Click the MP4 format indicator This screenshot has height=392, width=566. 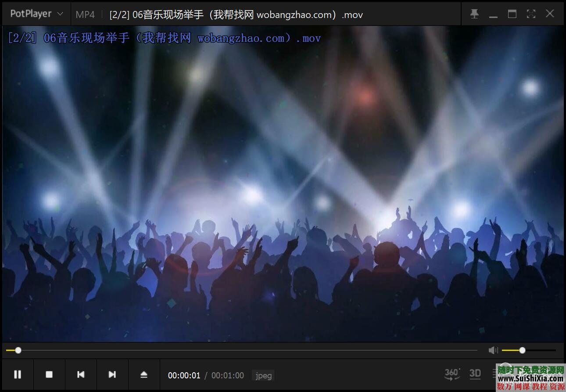(85, 14)
